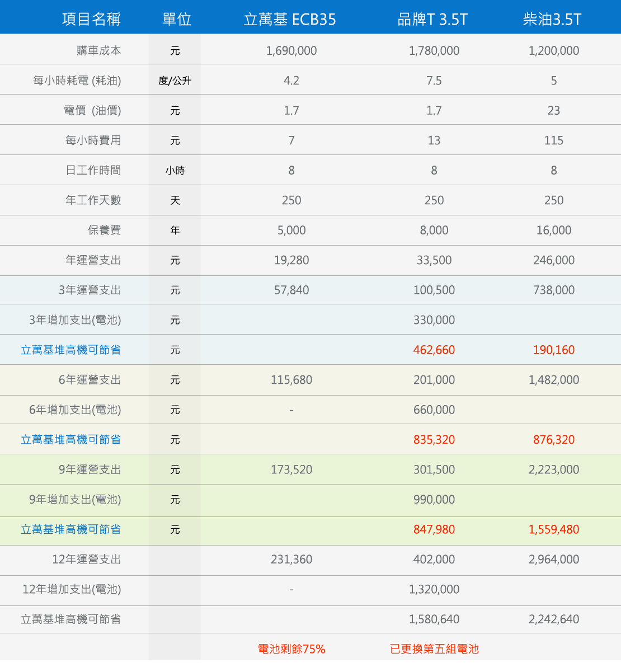The width and height of the screenshot is (621, 672).
Task: Select the 日工作時間 row label
Action: pos(93,170)
